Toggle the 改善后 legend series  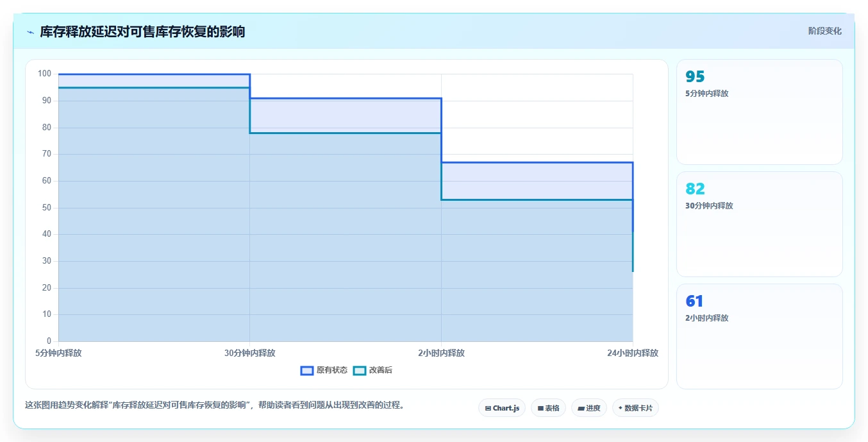[x=373, y=370]
